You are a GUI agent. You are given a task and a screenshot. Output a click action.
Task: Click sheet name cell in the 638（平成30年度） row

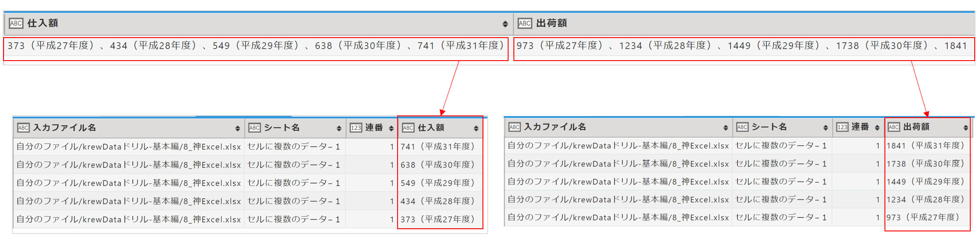pyautogui.click(x=295, y=165)
